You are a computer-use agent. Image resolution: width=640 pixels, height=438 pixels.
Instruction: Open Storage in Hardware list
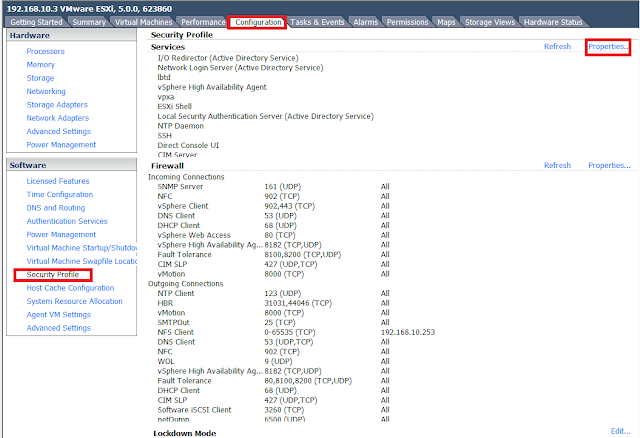tap(40, 78)
